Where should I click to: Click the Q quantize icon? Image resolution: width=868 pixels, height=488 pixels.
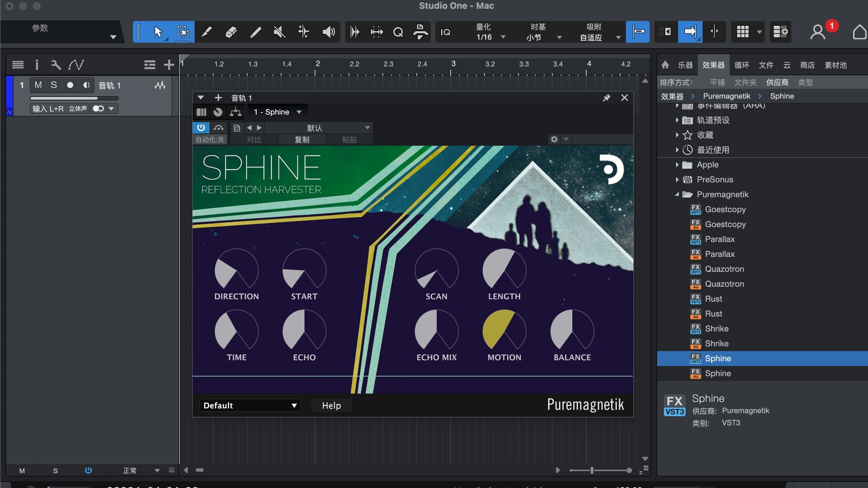398,32
